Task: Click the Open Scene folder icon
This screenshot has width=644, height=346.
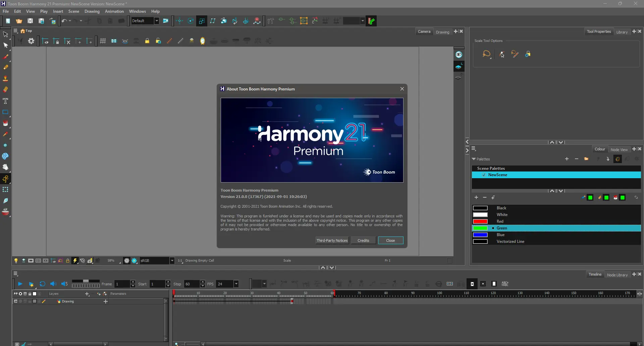Action: click(x=19, y=21)
